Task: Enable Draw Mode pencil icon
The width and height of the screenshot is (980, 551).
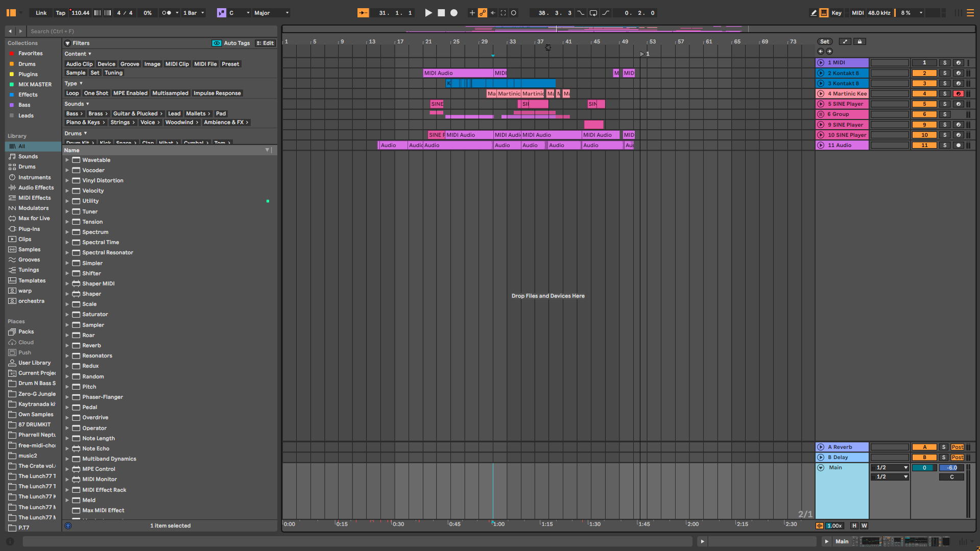Action: [x=814, y=13]
